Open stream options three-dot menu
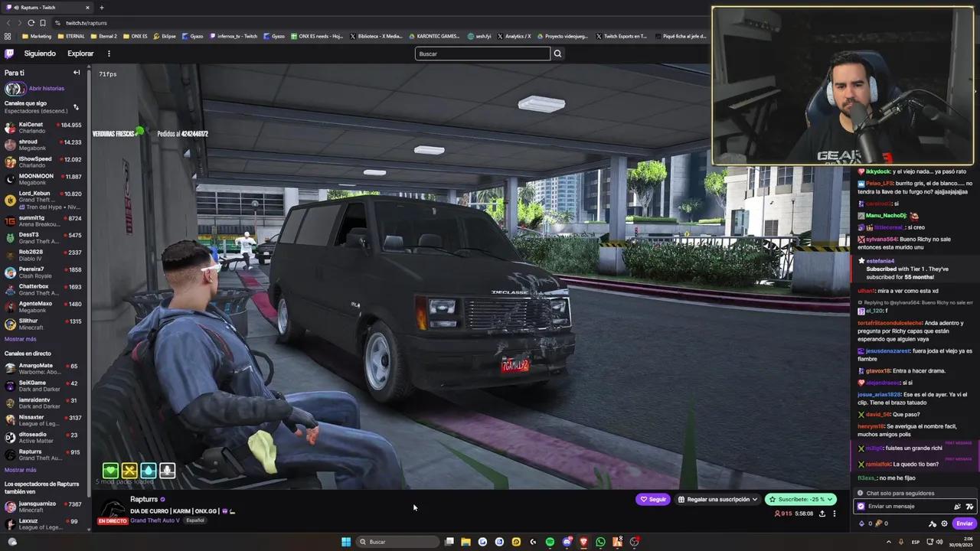 point(835,514)
